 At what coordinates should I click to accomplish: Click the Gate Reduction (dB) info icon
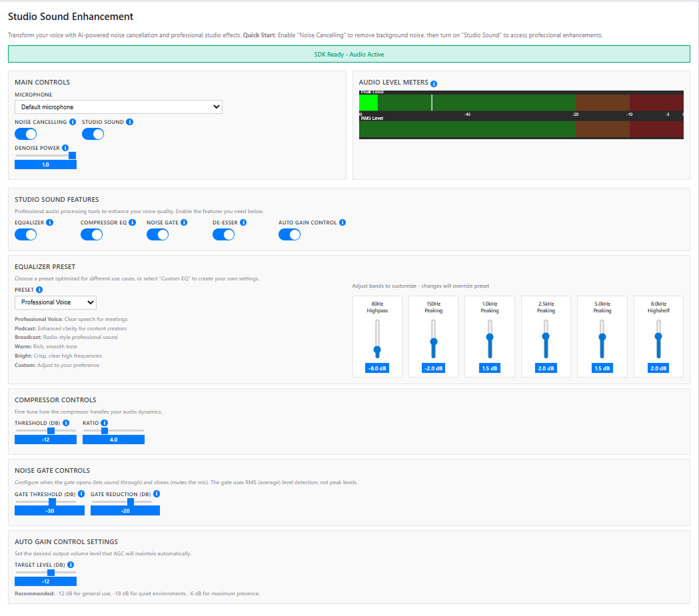click(x=157, y=493)
